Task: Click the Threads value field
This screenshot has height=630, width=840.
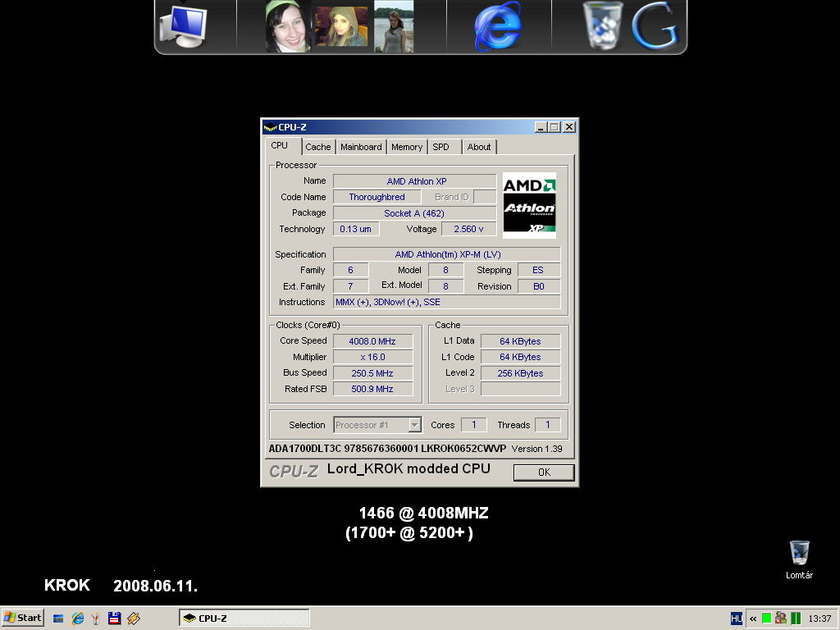Action: pos(547,425)
